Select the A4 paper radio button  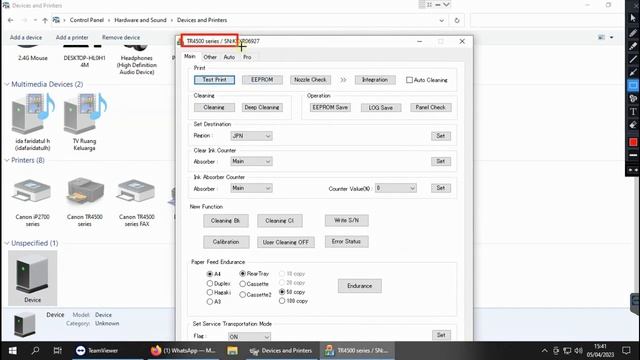(210, 274)
